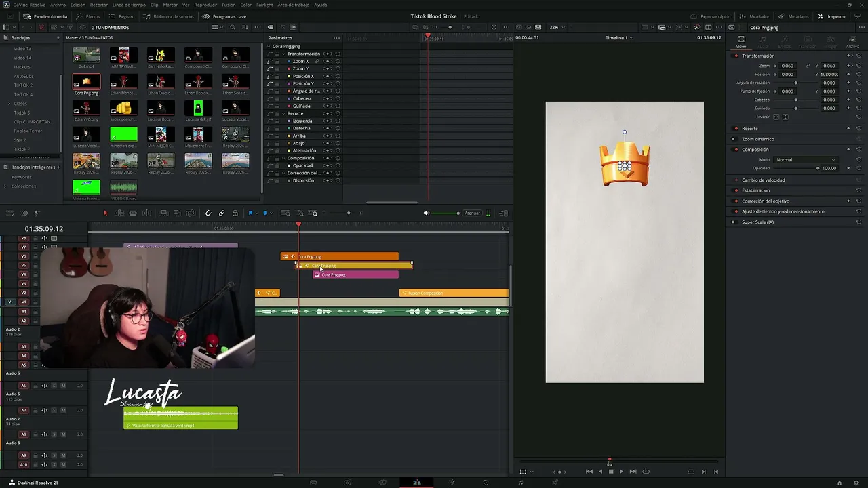Flip clip horizontally via Invertir
Screen dimensions: 868x488
777,117
